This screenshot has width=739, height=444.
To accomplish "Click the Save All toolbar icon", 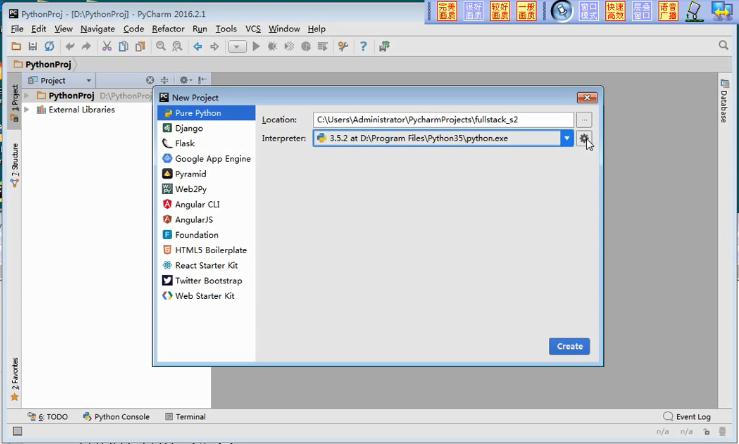I will [x=33, y=46].
